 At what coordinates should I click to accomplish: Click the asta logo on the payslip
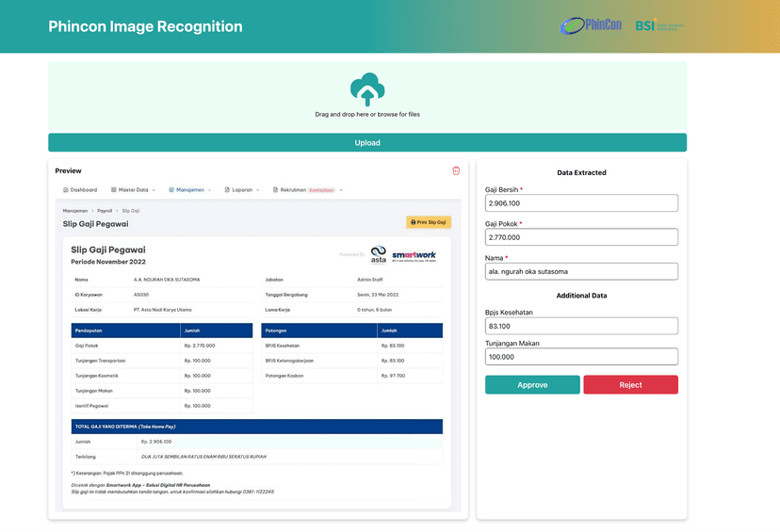[378, 254]
